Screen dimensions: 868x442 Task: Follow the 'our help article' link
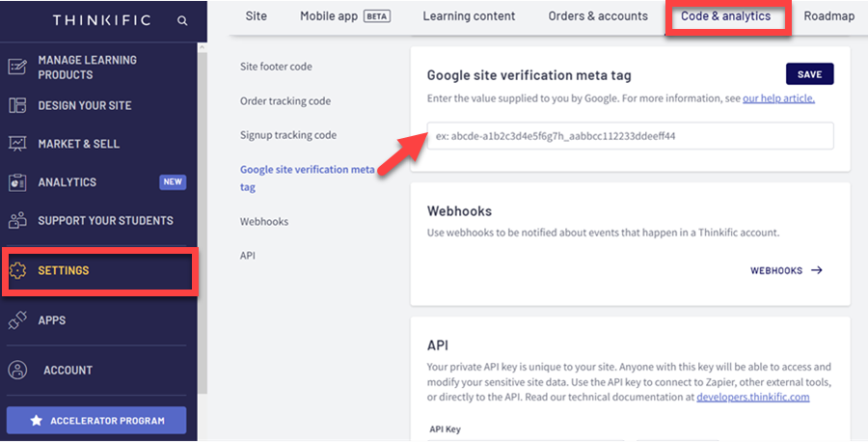point(778,98)
